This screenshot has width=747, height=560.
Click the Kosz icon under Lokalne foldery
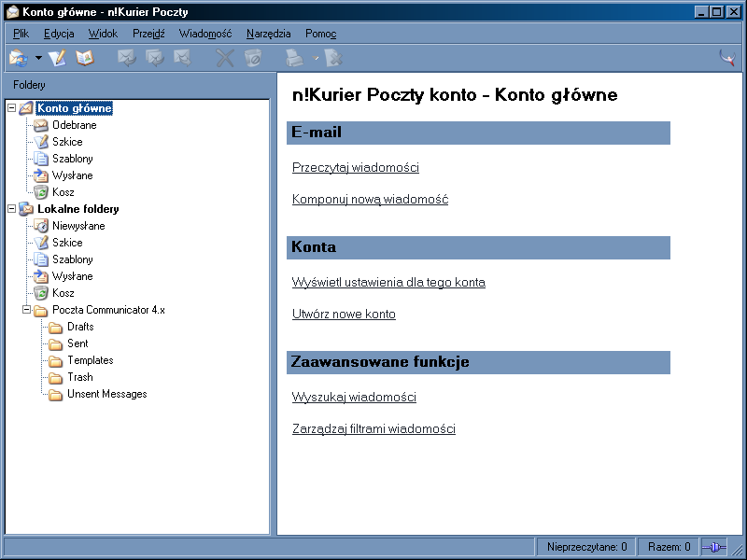pyautogui.click(x=41, y=293)
